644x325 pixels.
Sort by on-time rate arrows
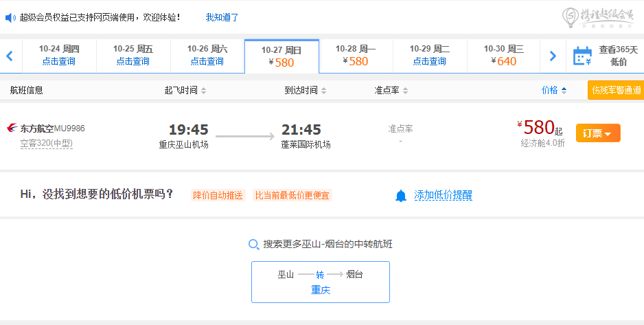tap(405, 91)
